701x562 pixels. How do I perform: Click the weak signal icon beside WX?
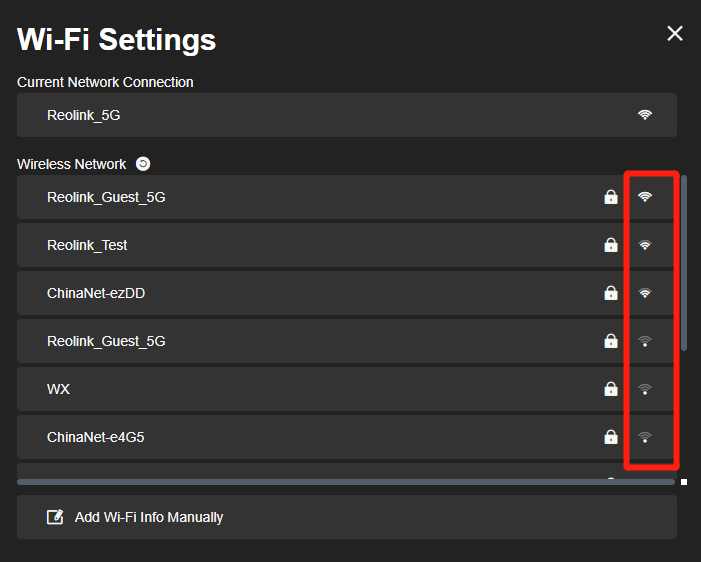pyautogui.click(x=645, y=389)
